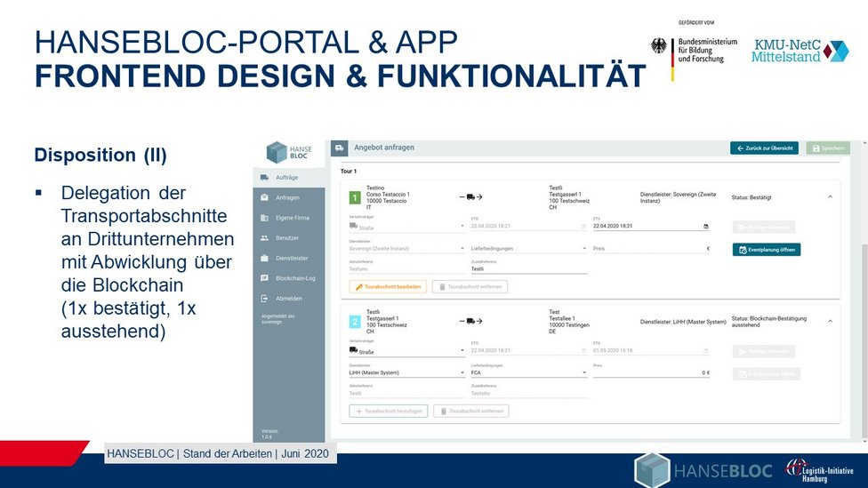868x488 pixels.
Task: Click the Bundesministerium für Bildung logo
Action: [x=695, y=52]
